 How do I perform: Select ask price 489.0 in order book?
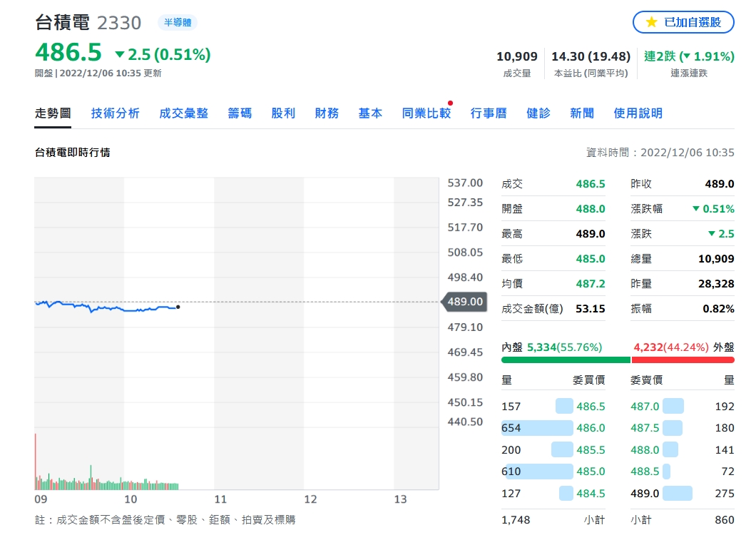point(645,493)
